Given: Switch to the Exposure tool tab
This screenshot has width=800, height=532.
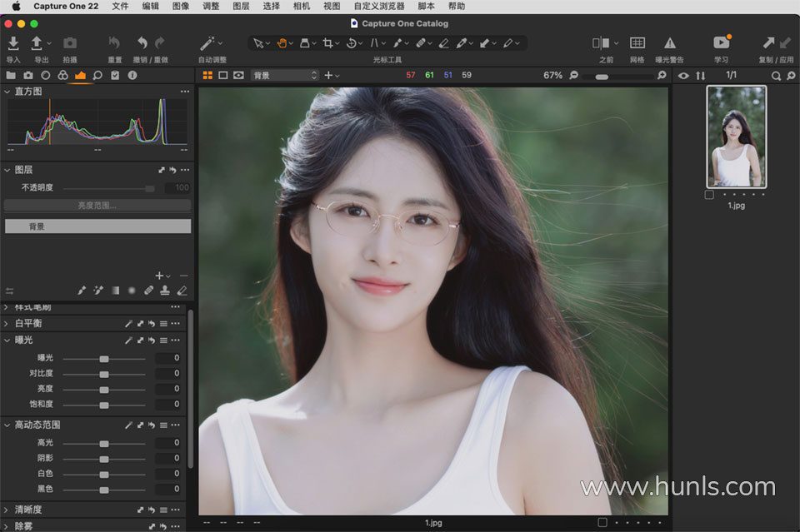Looking at the screenshot, I should pyautogui.click(x=80, y=75).
